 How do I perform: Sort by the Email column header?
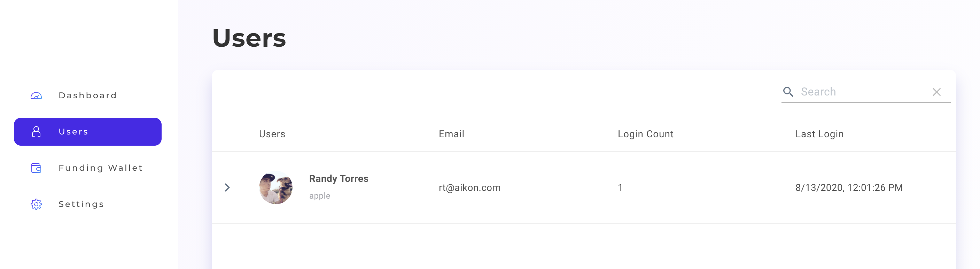click(451, 134)
